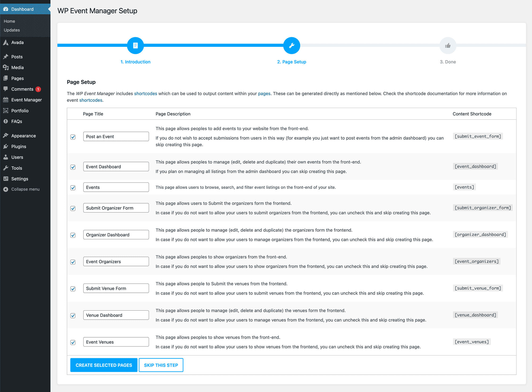Screen dimensions: 532x392
Task: Edit the Events page title field
Action: (x=116, y=187)
